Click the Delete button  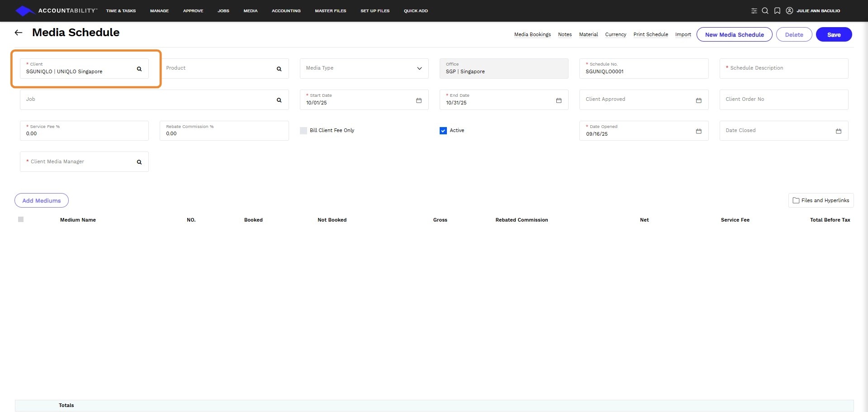click(x=794, y=34)
